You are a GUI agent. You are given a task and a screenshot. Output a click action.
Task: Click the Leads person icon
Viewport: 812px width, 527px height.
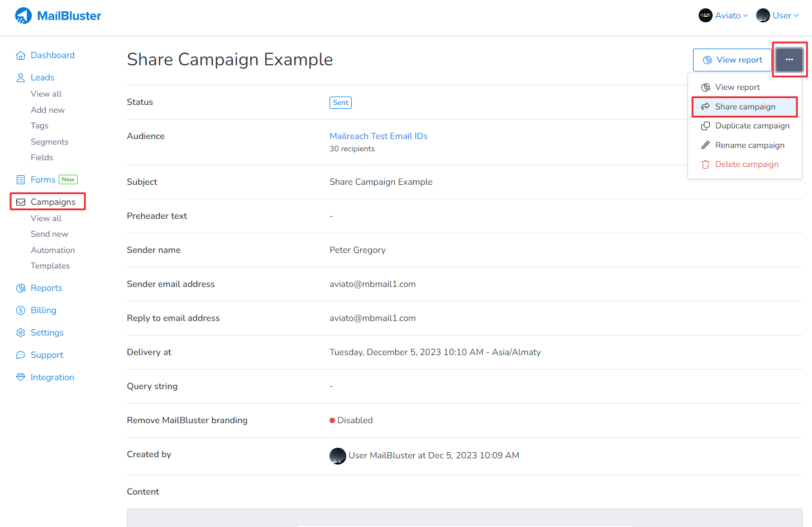pyautogui.click(x=21, y=78)
